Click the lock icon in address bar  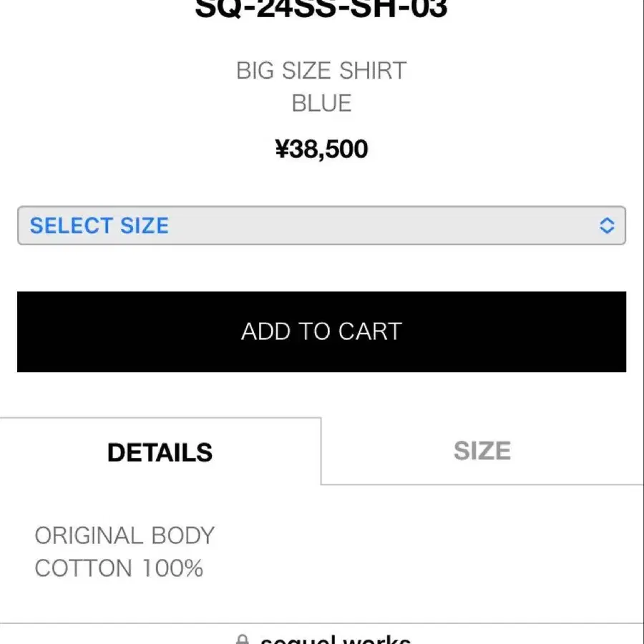pos(243,640)
